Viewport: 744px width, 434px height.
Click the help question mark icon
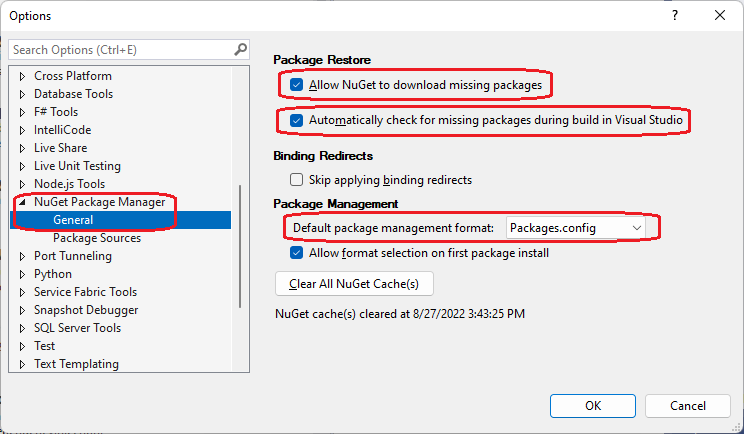click(x=675, y=16)
